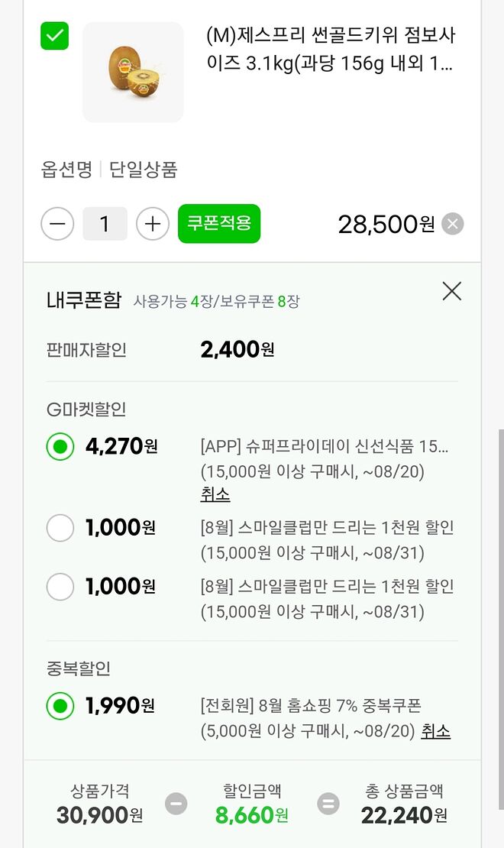Decrease the quantity using the minus icon
Screen dimensions: 504x848
57,223
